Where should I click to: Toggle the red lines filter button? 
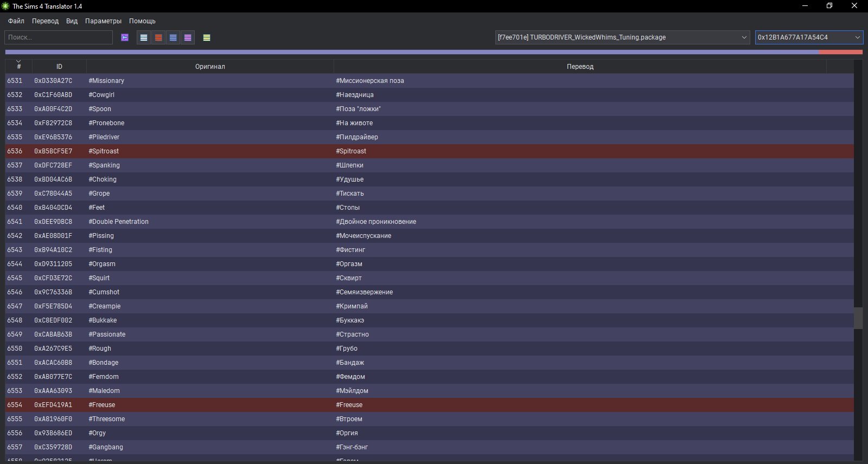158,37
